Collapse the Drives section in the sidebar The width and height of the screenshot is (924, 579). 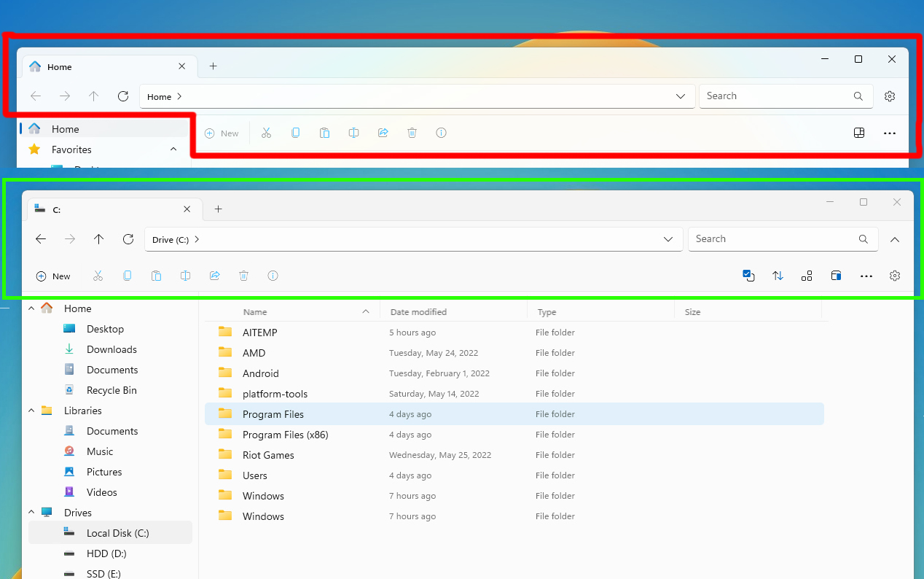pos(31,513)
